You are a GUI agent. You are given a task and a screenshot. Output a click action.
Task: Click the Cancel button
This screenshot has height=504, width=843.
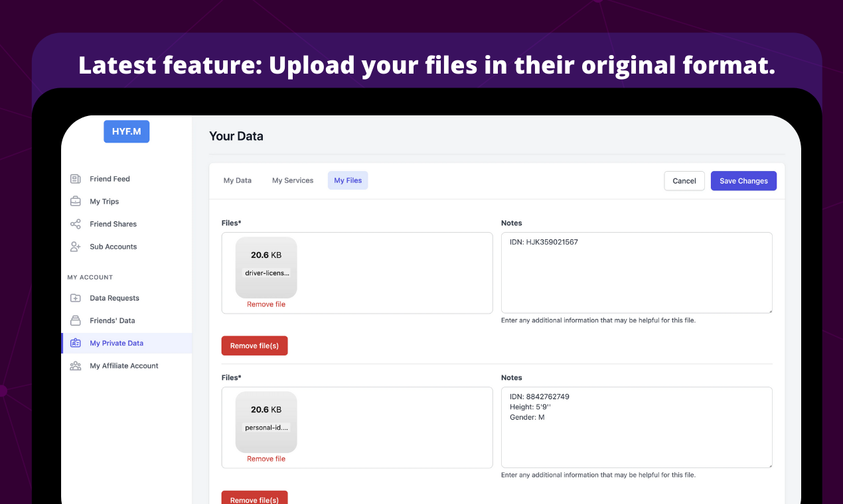[684, 181]
